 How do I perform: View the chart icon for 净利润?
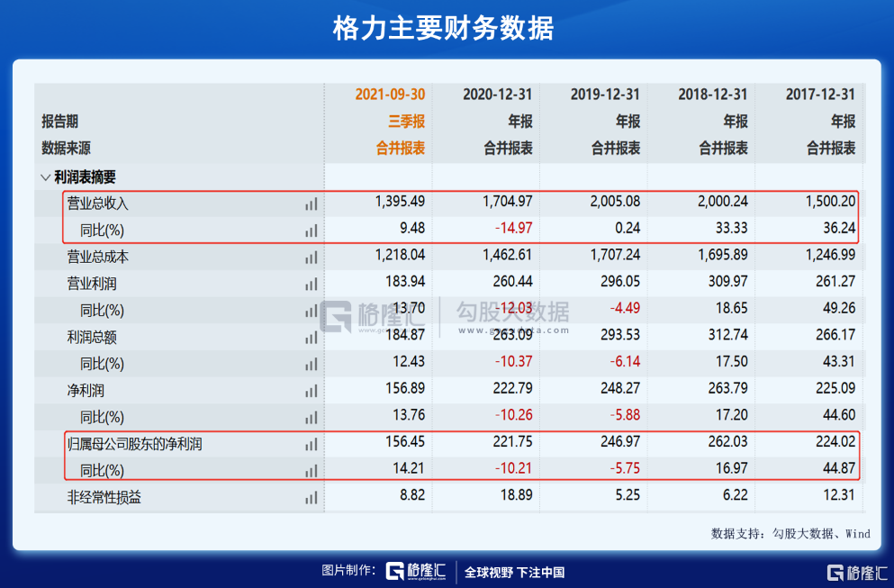pyautogui.click(x=311, y=391)
